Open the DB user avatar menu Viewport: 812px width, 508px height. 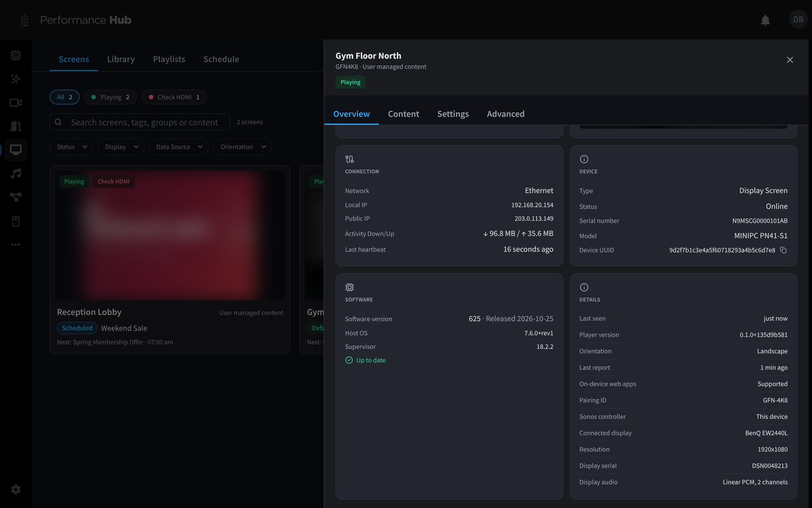click(798, 19)
